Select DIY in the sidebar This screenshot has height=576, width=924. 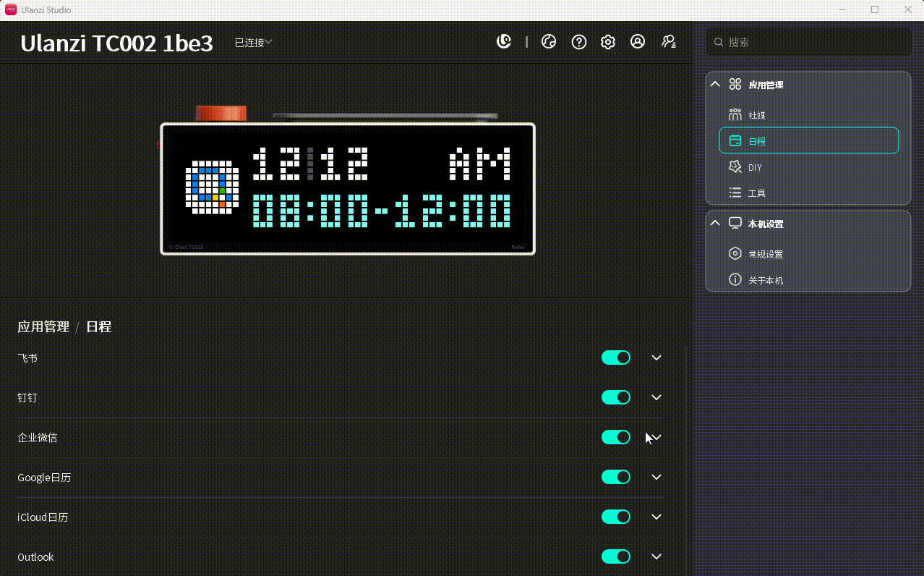tap(808, 167)
